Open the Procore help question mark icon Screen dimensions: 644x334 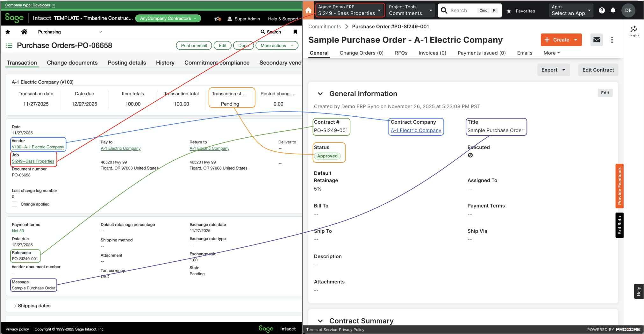pos(602,10)
